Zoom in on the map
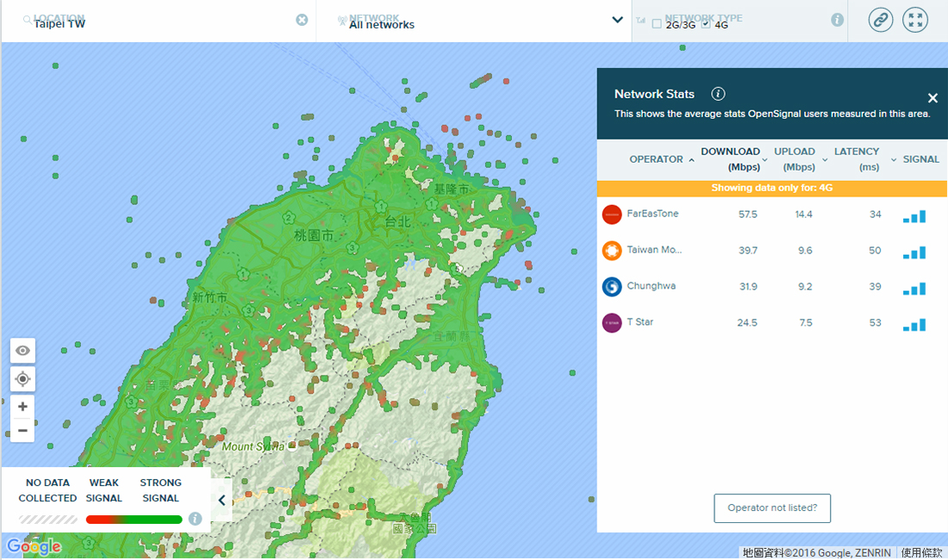Image resolution: width=948 pixels, height=560 pixels. coord(22,407)
